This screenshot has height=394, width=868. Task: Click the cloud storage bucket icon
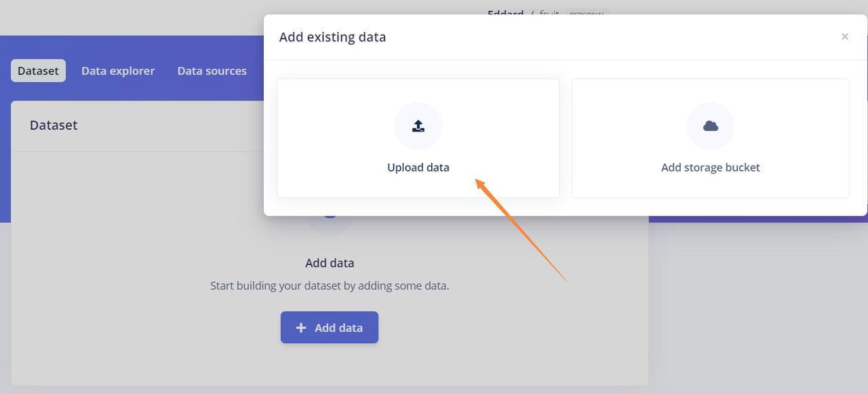(x=711, y=126)
